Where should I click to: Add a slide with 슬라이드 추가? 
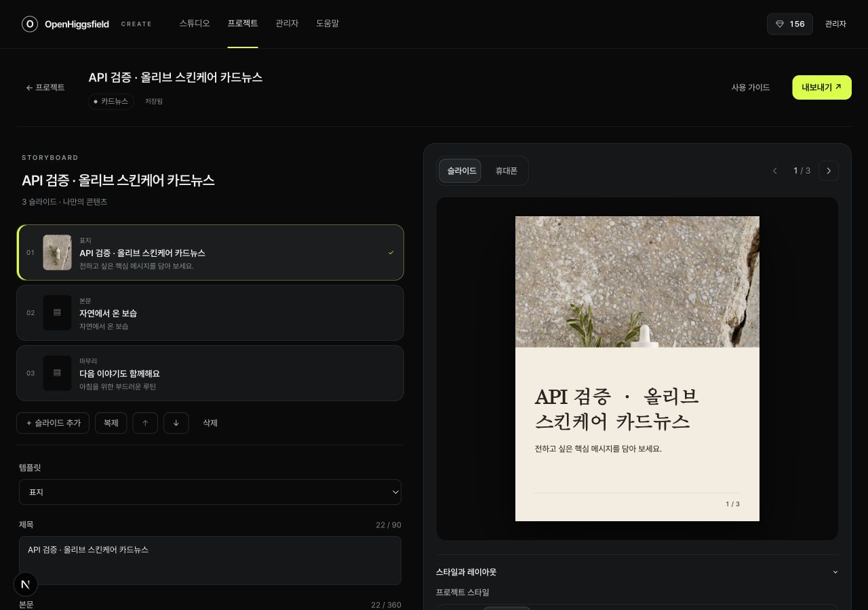tap(53, 423)
